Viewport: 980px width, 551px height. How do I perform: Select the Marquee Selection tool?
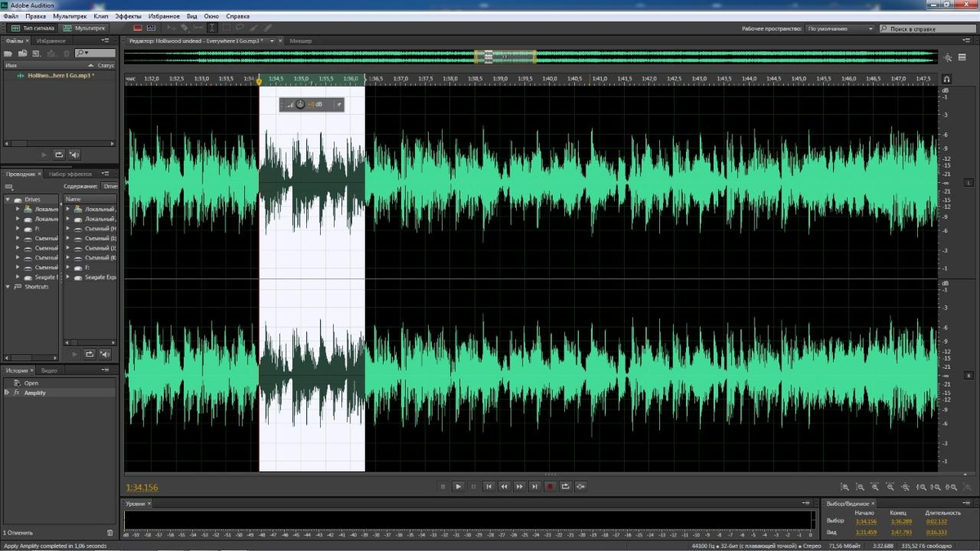tap(227, 28)
